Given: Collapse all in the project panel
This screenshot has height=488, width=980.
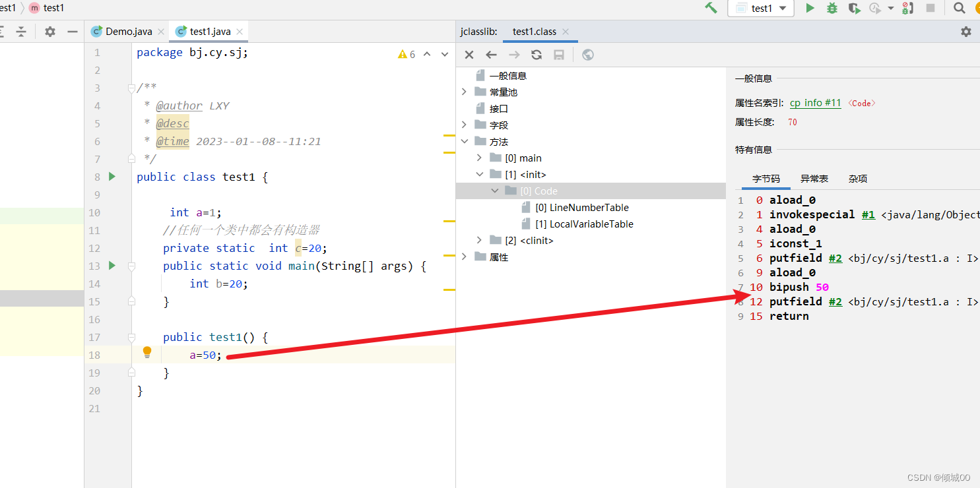Looking at the screenshot, I should pyautogui.click(x=21, y=32).
